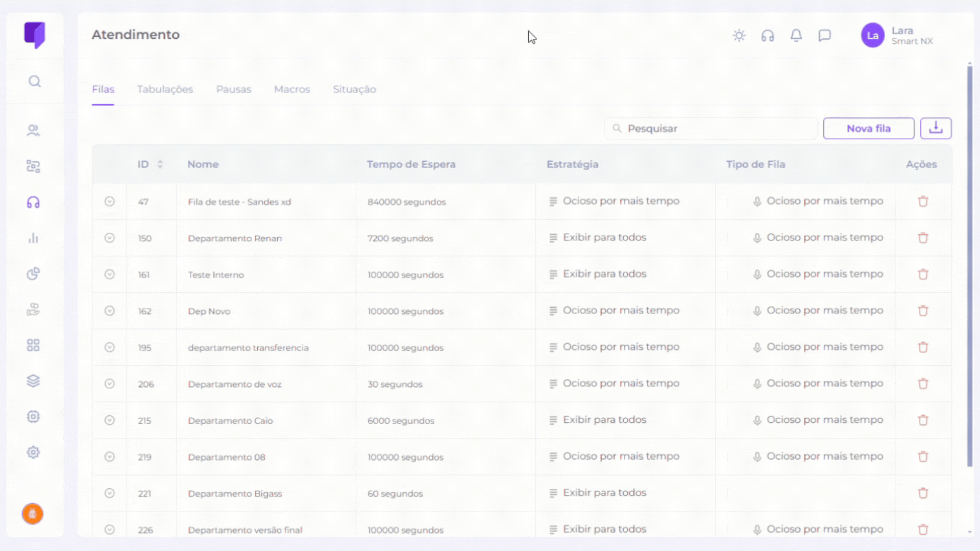The width and height of the screenshot is (980, 551).
Task: Delete the Departamento de voz queue
Action: 923,384
